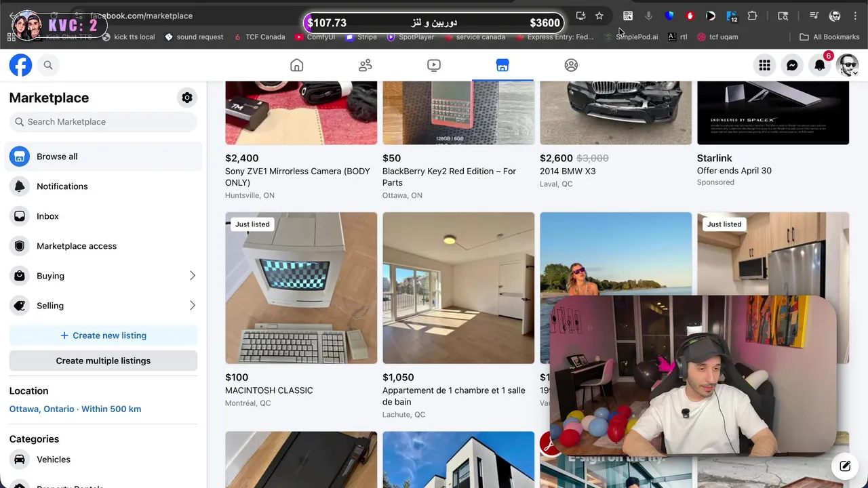Open the Chrome extensions puzzle icon

click(752, 16)
